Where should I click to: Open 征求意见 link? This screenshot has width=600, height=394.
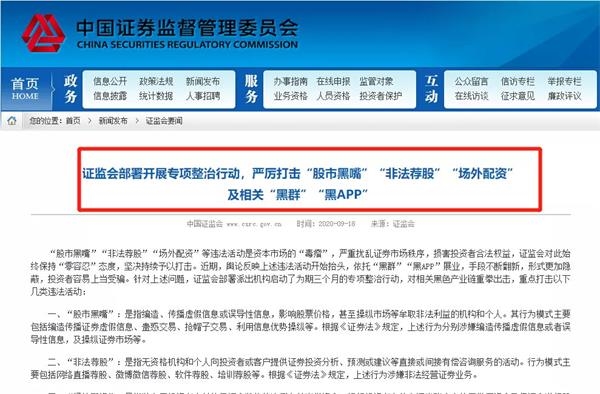[518, 96]
